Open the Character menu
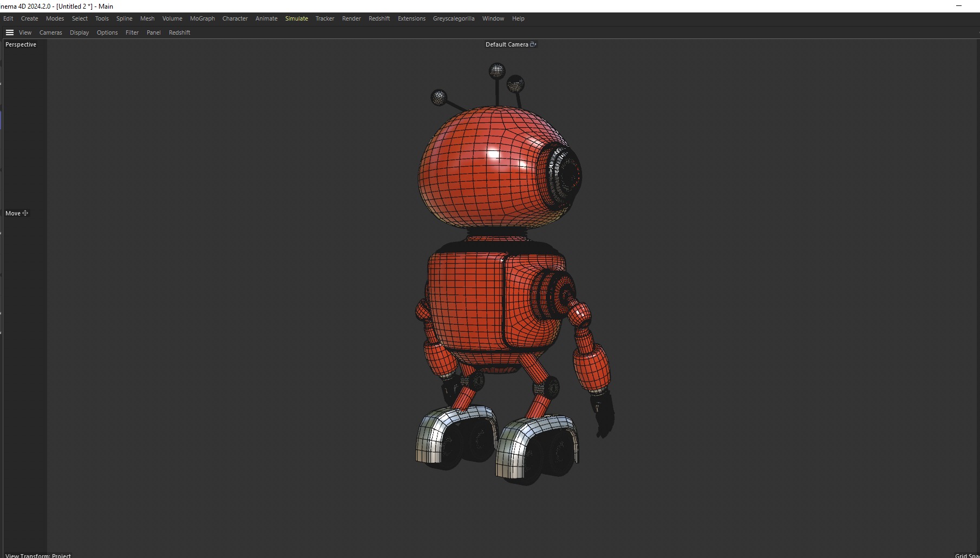The width and height of the screenshot is (980, 558). [x=235, y=18]
